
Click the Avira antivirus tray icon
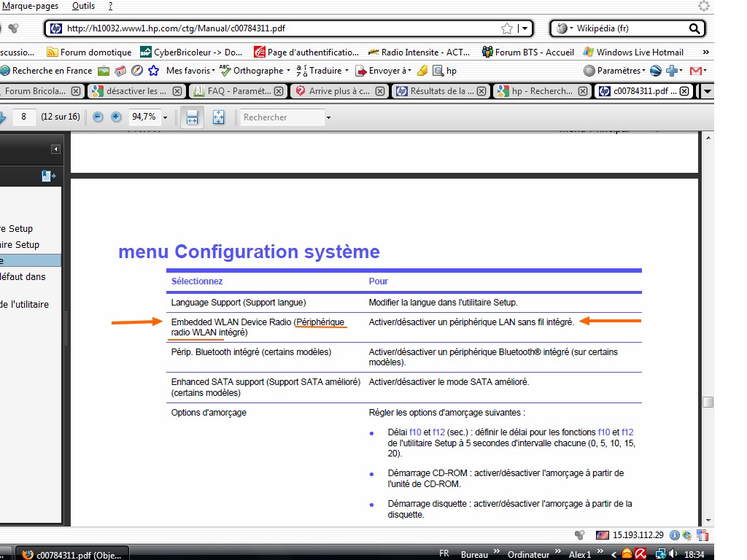point(640,554)
